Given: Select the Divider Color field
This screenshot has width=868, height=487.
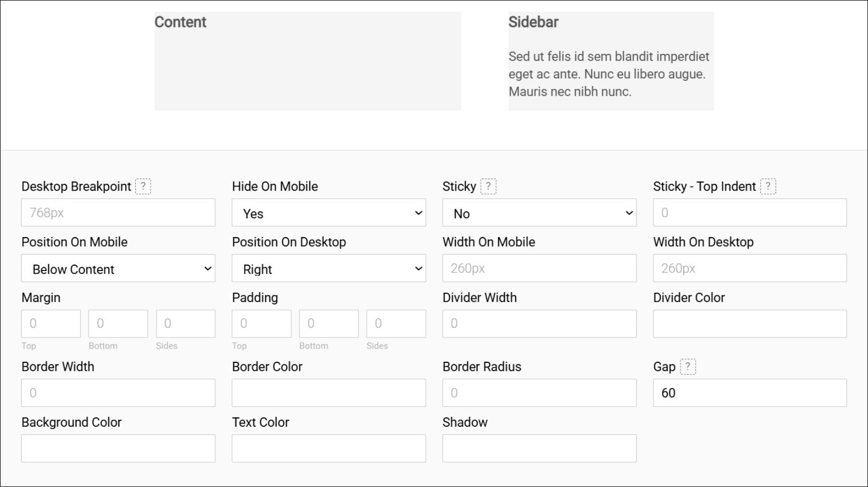Looking at the screenshot, I should [749, 323].
